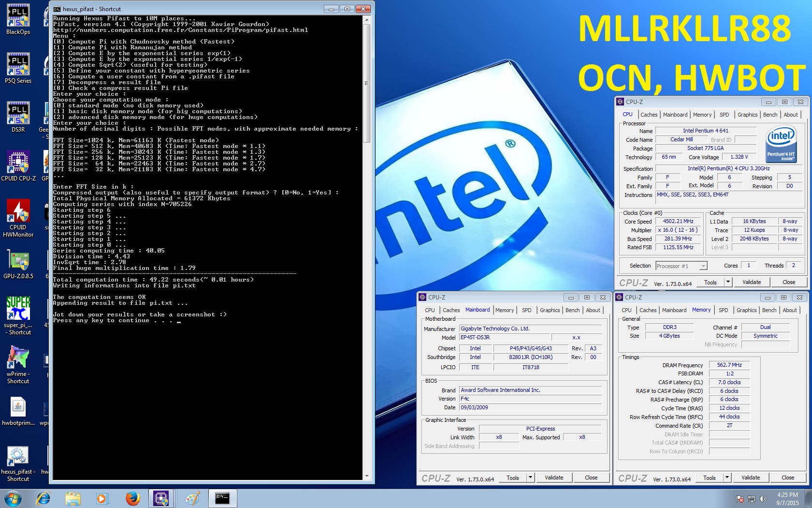Click the Southbridge value 82801JR (ICH10R)
The height and width of the screenshot is (508, 812).
(x=531, y=357)
